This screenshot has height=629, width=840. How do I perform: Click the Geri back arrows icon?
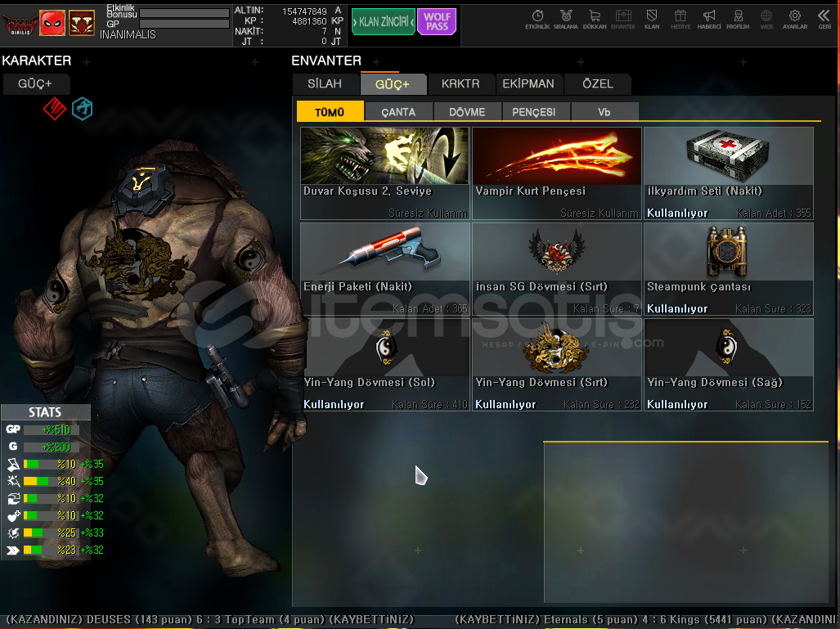click(824, 20)
